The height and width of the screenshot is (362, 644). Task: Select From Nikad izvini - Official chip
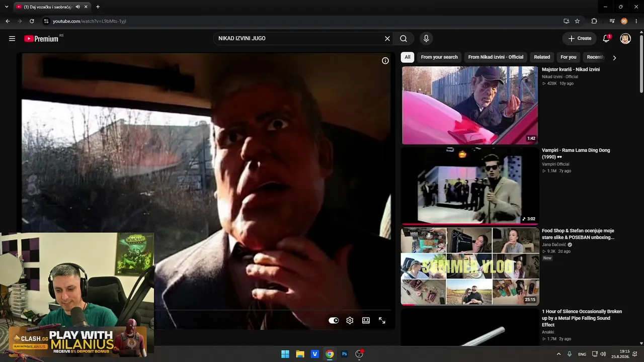point(496,57)
